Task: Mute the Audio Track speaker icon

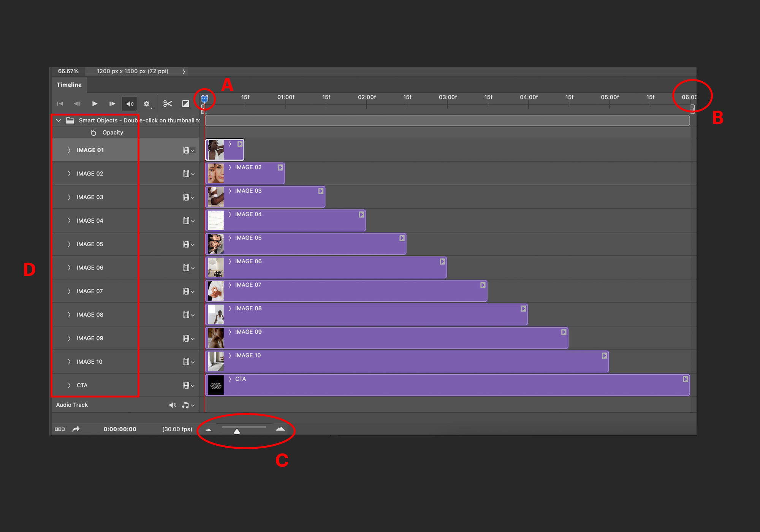Action: click(173, 405)
